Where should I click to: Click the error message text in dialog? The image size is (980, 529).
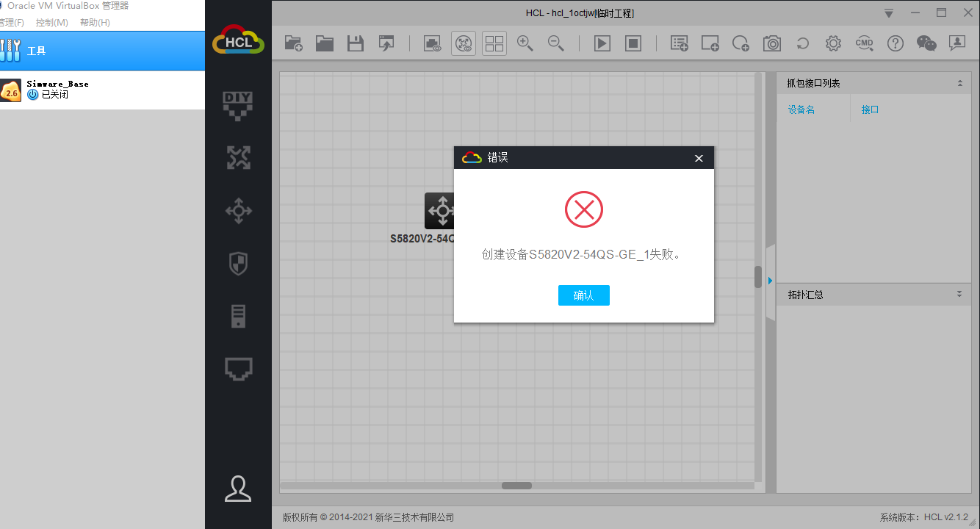(581, 255)
